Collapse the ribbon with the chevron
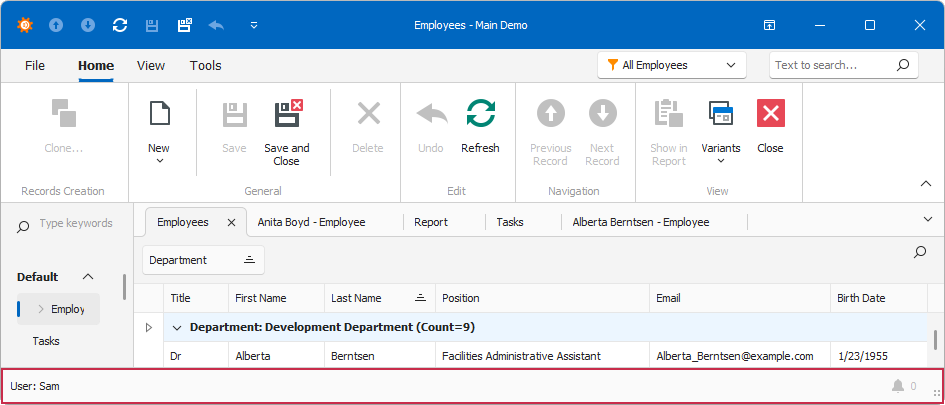This screenshot has width=945, height=405. click(x=926, y=184)
